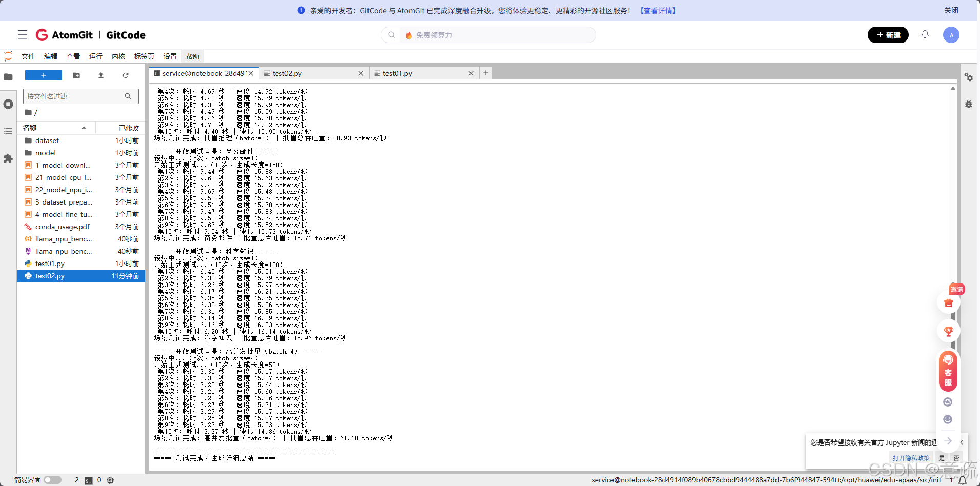Create a new folder
Screen dimensions: 980x486
[76, 75]
